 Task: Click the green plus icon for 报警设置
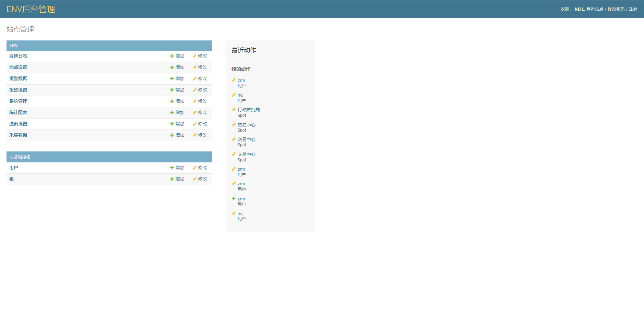pyautogui.click(x=172, y=90)
